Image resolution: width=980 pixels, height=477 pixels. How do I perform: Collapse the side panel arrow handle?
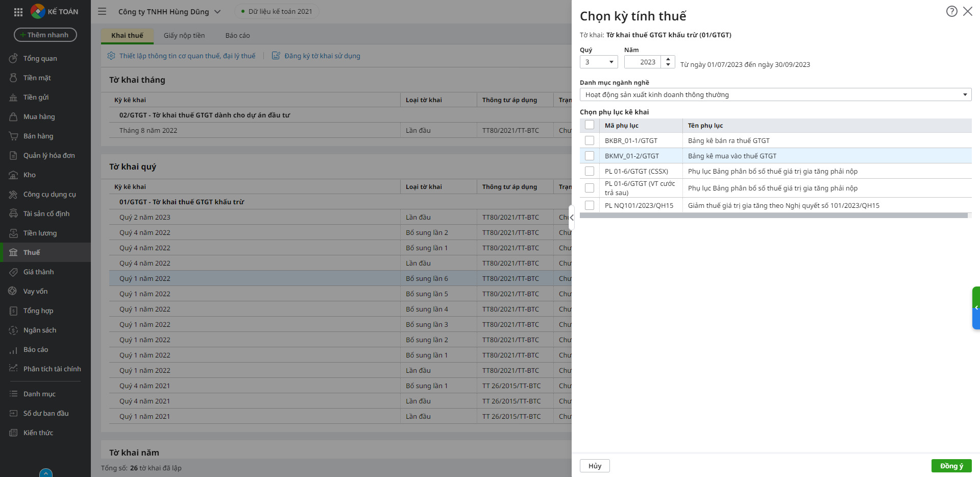[x=572, y=218]
